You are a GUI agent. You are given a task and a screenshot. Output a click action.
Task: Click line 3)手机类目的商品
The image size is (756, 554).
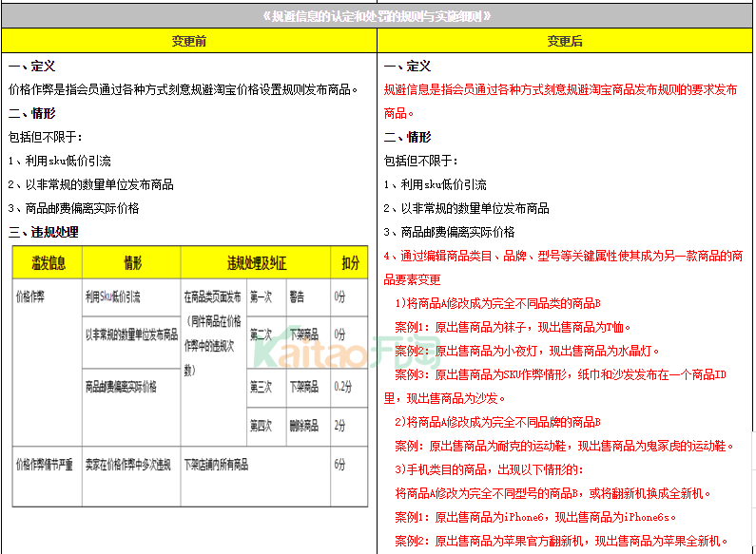489,469
